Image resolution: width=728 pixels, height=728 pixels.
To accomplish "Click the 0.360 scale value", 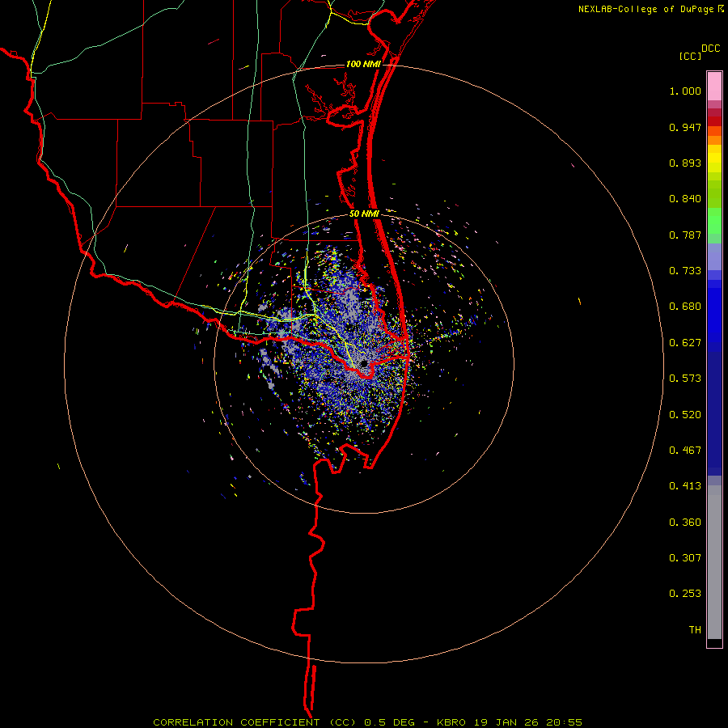I will click(x=685, y=523).
